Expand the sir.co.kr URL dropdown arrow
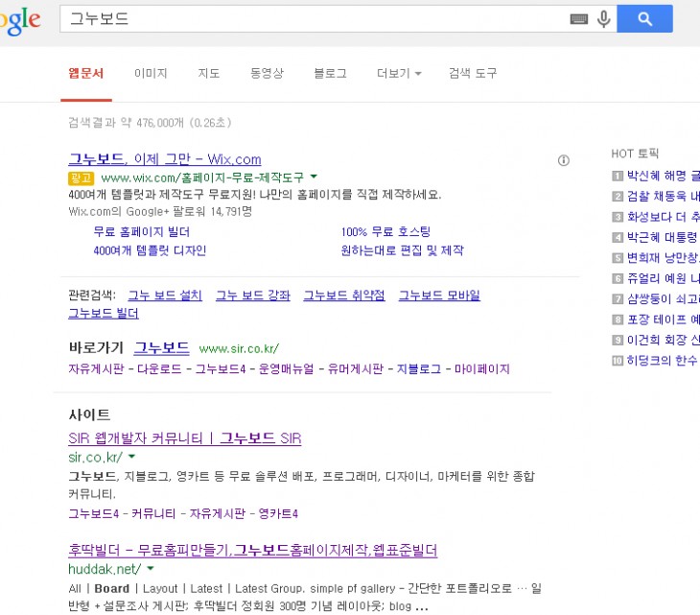 coord(131,457)
